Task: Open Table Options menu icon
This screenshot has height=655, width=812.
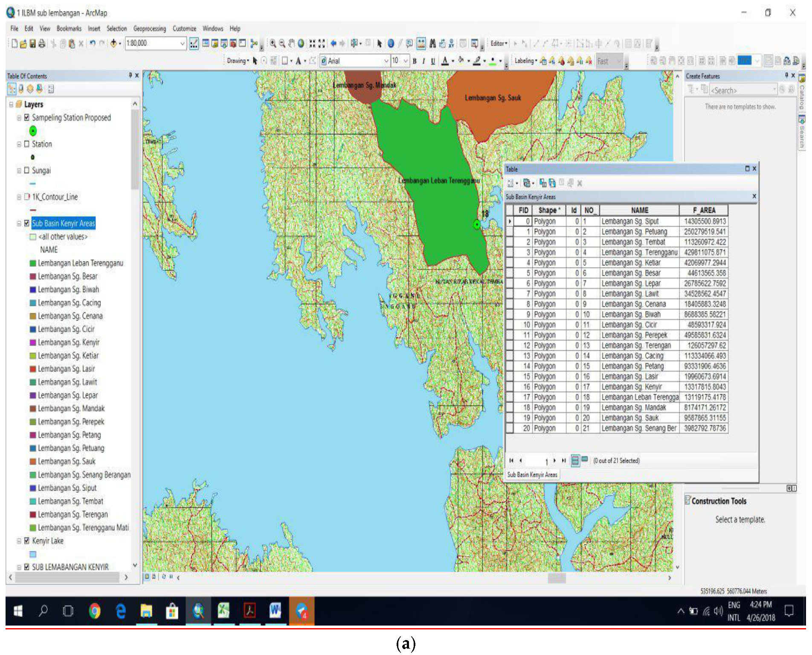Action: [x=510, y=183]
